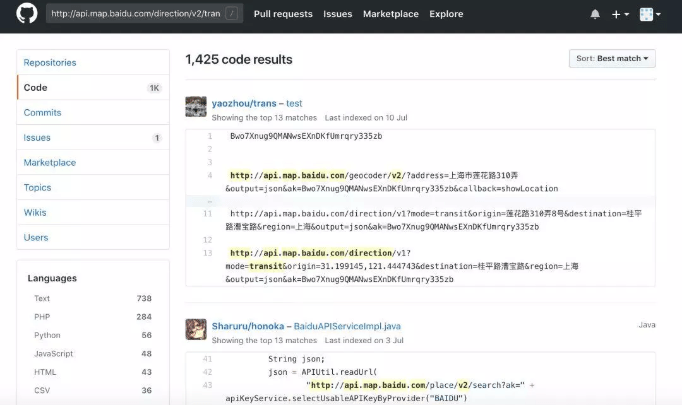Click the 'String json;' code line
The width and height of the screenshot is (682, 407).
point(296,359)
